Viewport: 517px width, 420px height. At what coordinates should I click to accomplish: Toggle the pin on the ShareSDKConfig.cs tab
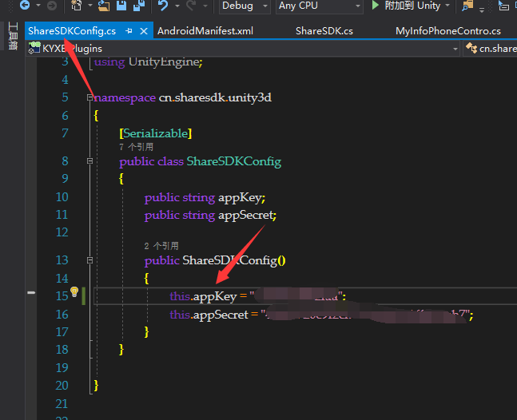(x=129, y=31)
